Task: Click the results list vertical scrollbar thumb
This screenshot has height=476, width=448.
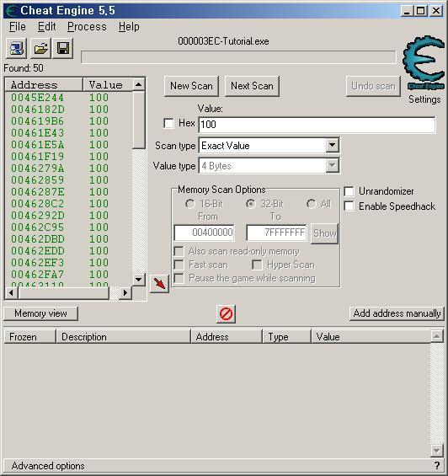Action: [x=139, y=120]
